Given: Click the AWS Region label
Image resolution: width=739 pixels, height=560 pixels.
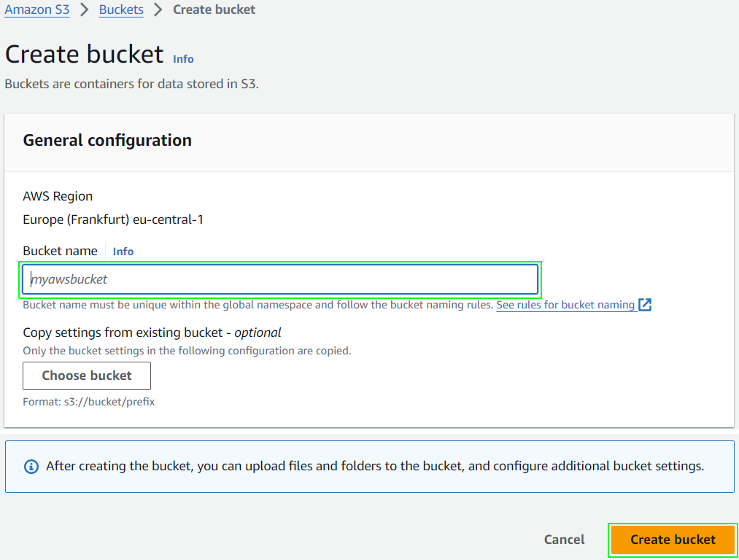Looking at the screenshot, I should point(58,196).
